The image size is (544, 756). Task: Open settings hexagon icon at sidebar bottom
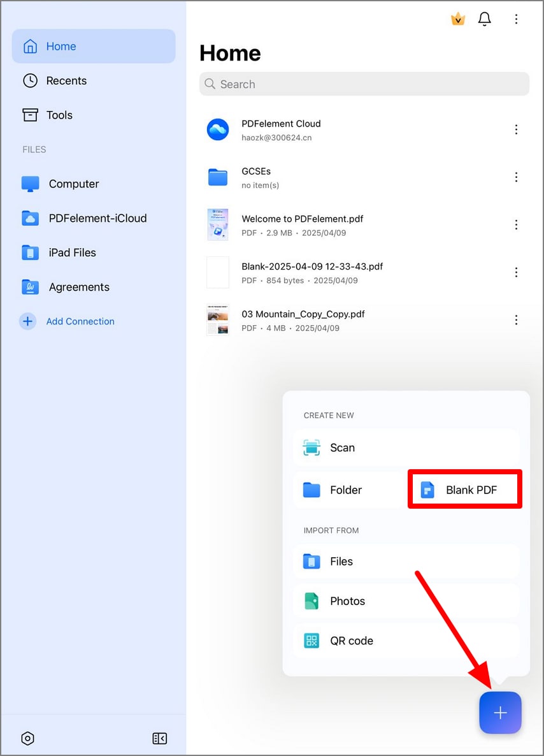[x=28, y=738]
